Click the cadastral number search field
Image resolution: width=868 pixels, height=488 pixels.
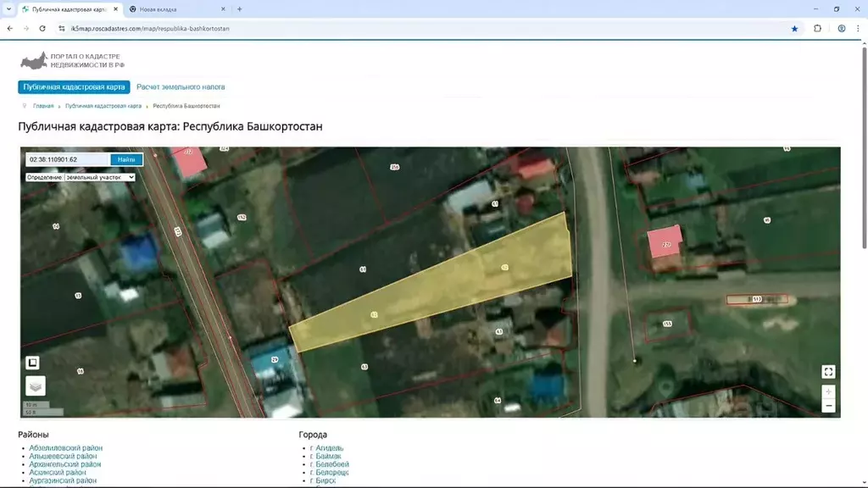pos(67,159)
